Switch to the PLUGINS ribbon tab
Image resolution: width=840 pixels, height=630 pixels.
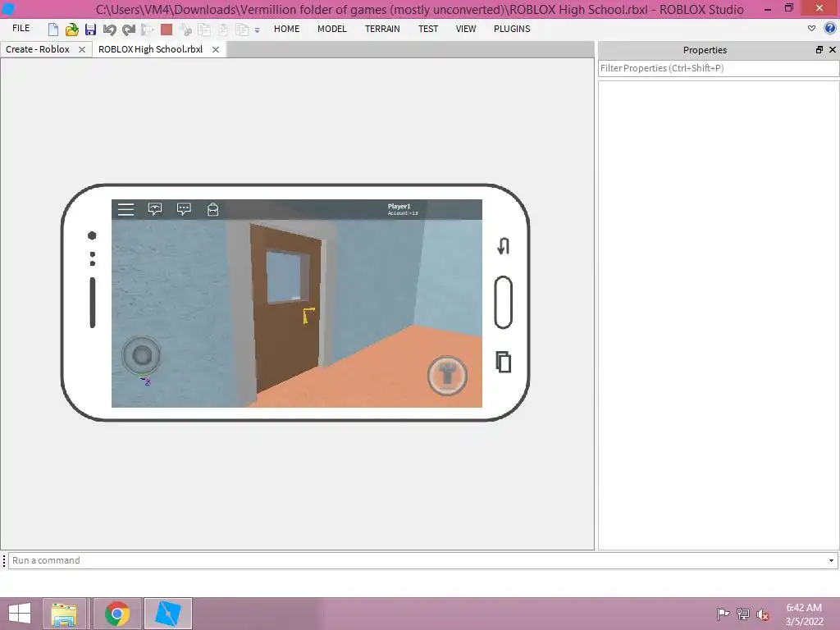tap(512, 29)
